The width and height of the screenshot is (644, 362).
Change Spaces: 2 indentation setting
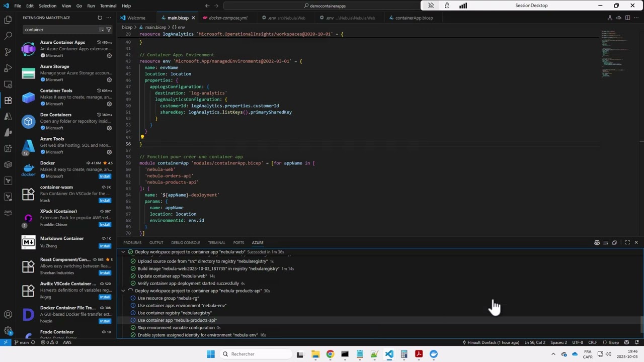558,342
